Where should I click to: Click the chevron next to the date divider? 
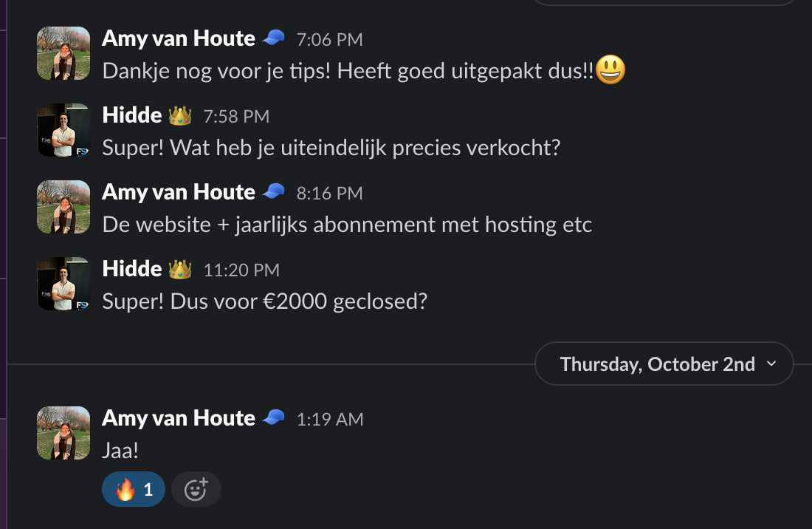tap(772, 364)
